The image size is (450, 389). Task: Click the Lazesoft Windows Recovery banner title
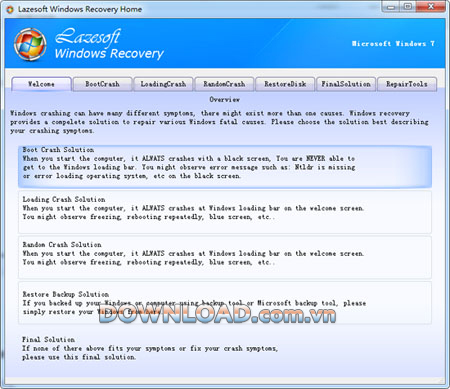point(109,44)
